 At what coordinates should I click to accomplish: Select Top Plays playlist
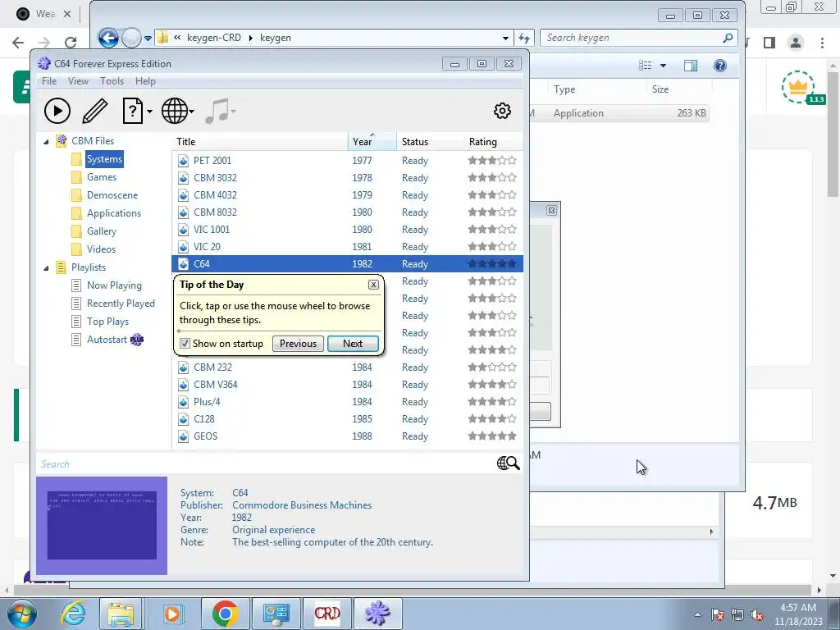pos(107,322)
